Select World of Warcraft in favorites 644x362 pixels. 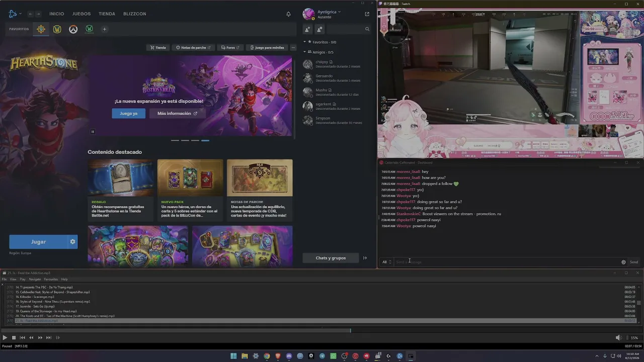tap(57, 29)
